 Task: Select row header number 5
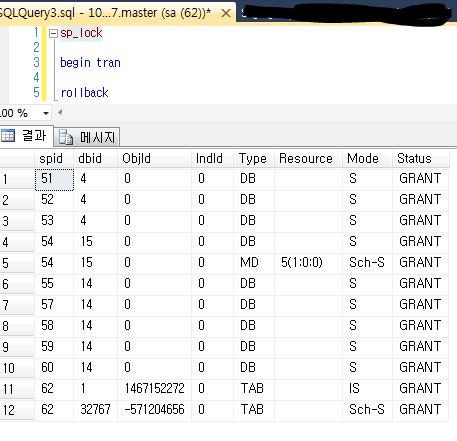tap(17, 263)
